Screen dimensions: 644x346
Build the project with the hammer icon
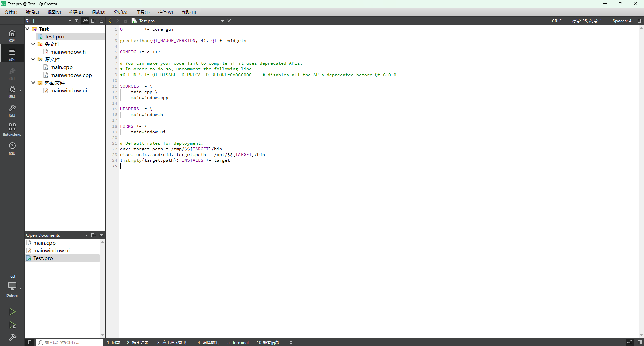pyautogui.click(x=12, y=337)
